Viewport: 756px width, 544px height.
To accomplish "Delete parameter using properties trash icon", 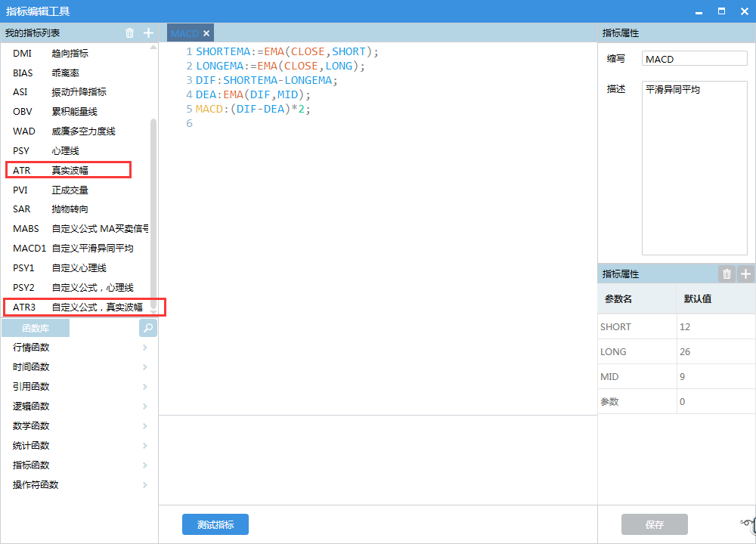I will (x=727, y=274).
